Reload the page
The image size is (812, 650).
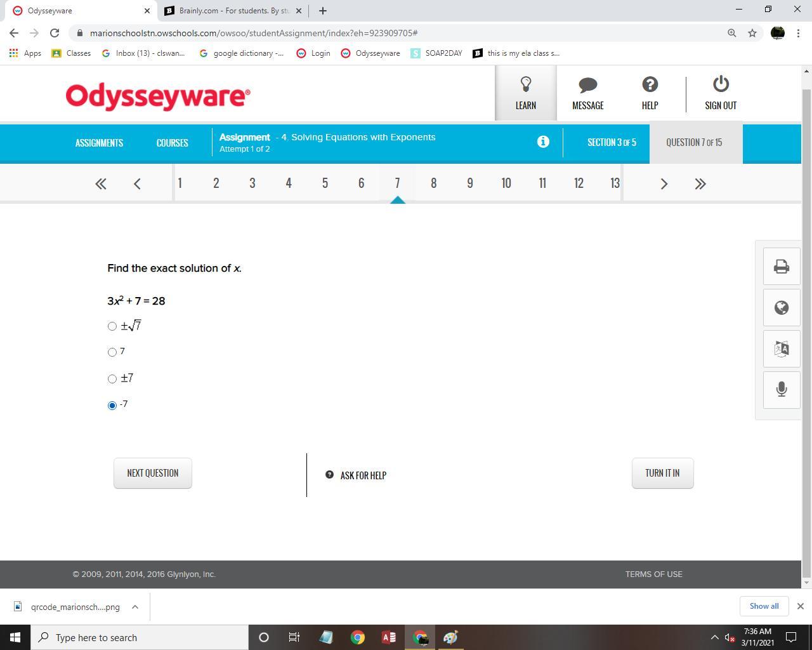point(55,33)
